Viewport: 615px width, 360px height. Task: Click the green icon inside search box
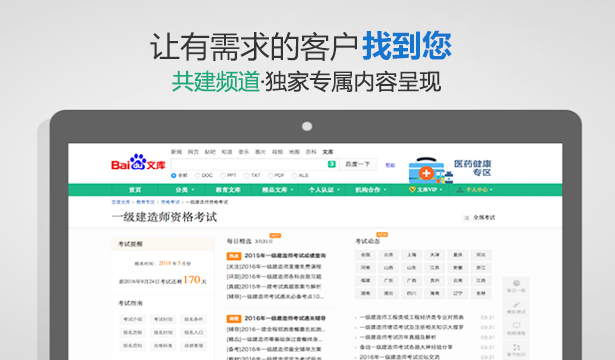click(331, 164)
